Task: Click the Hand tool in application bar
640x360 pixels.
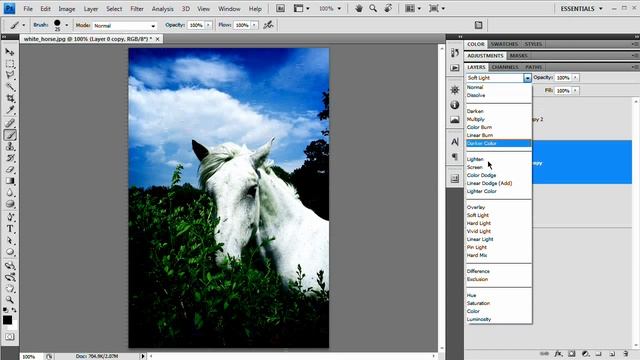Action: (x=359, y=9)
